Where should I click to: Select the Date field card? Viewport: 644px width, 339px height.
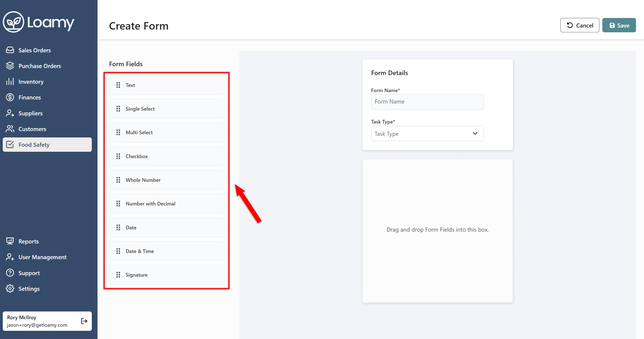click(166, 228)
